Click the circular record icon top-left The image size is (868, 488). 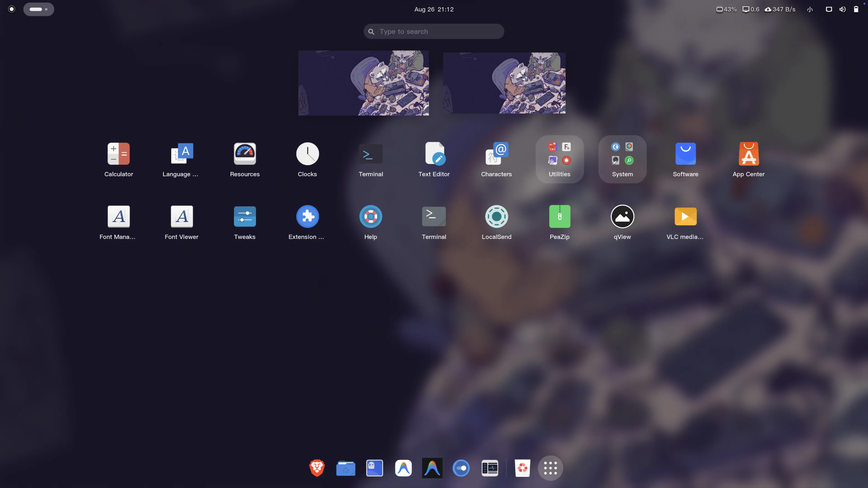click(12, 9)
